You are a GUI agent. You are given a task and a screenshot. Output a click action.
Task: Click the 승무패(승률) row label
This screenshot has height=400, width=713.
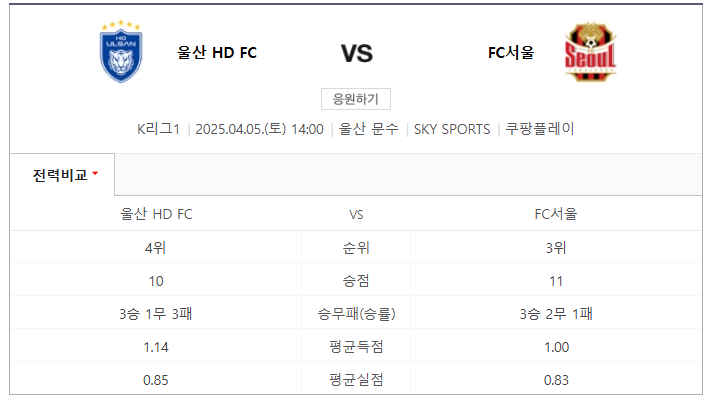[x=356, y=314]
